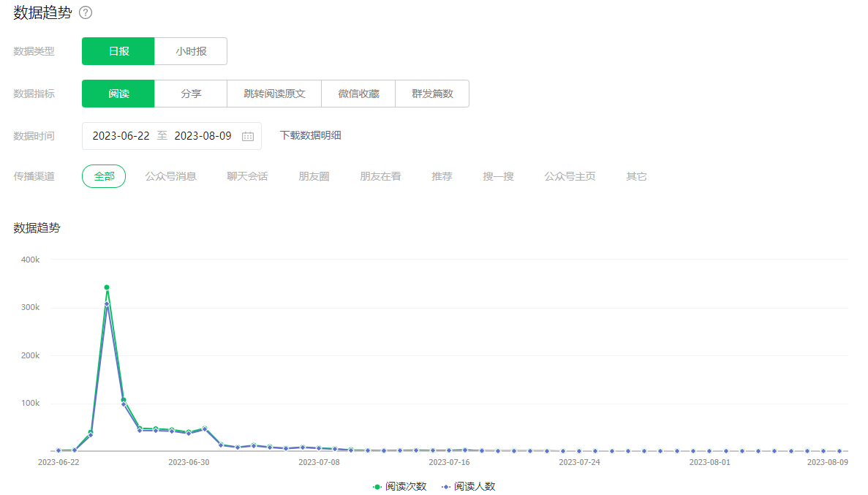Filter by 聊天会话 channel
The height and width of the screenshot is (495, 868).
[247, 176]
